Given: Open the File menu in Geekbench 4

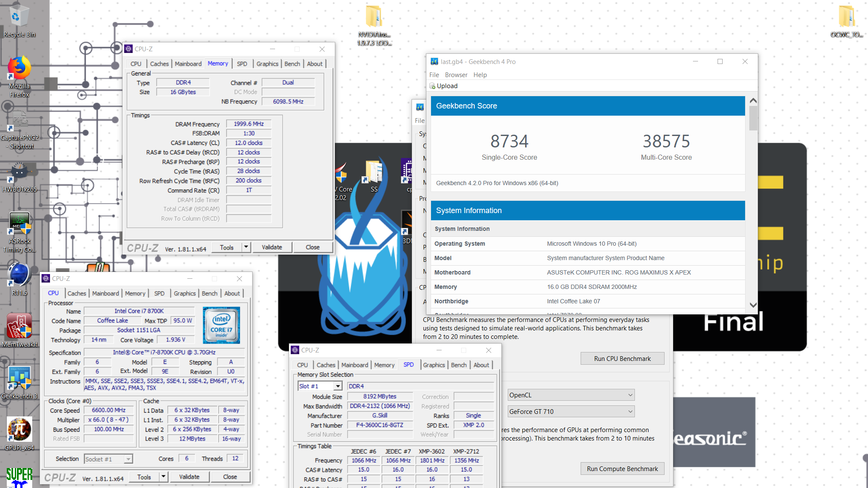Looking at the screenshot, I should 434,75.
